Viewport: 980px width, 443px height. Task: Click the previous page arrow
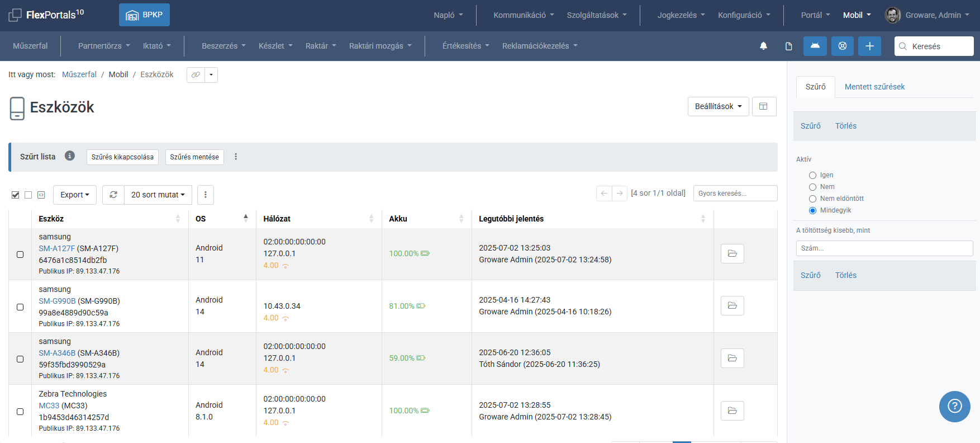tap(604, 193)
